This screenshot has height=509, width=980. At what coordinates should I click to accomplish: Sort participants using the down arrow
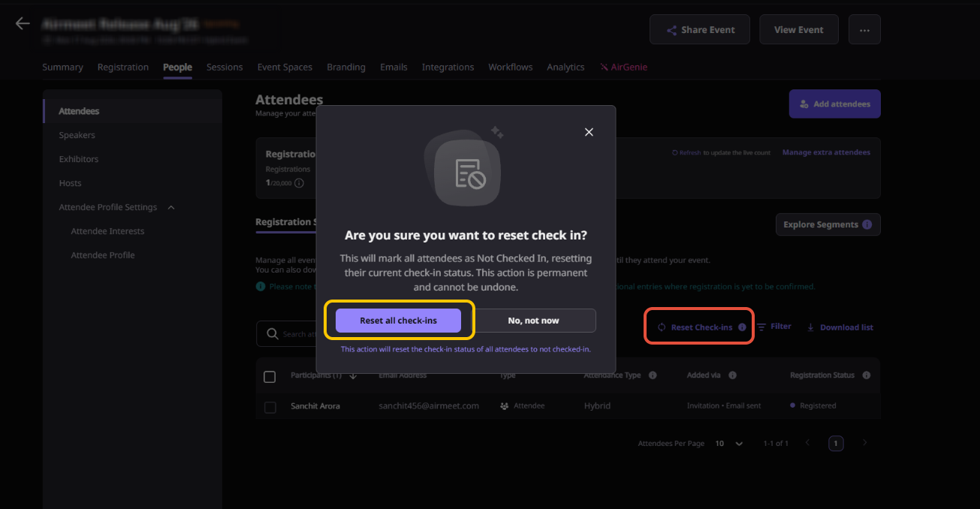click(353, 376)
